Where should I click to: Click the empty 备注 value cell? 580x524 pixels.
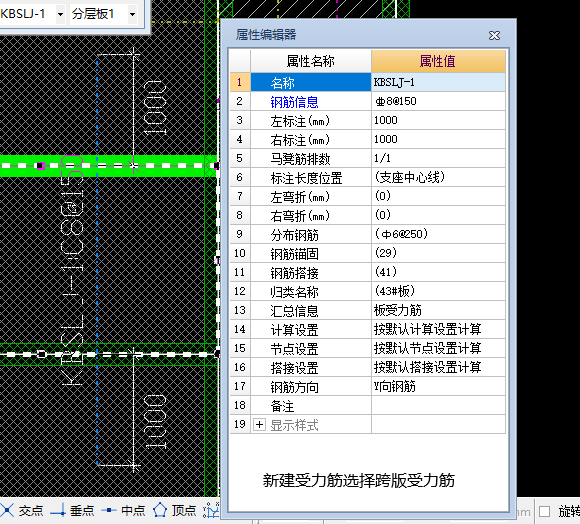(438, 406)
